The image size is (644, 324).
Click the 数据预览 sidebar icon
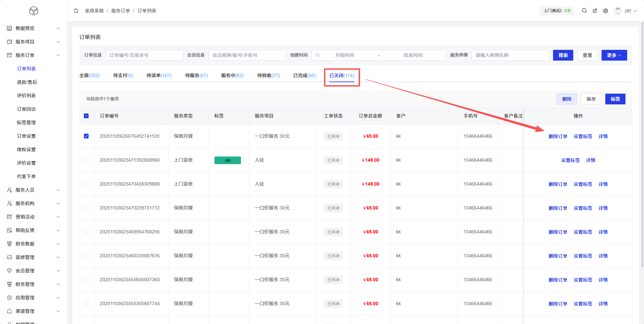click(9, 28)
